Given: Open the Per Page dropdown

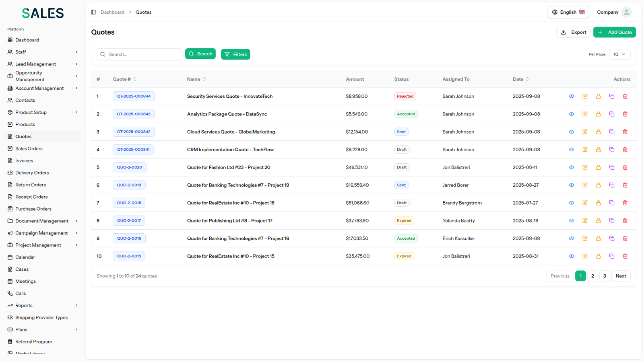Looking at the screenshot, I should (619, 54).
